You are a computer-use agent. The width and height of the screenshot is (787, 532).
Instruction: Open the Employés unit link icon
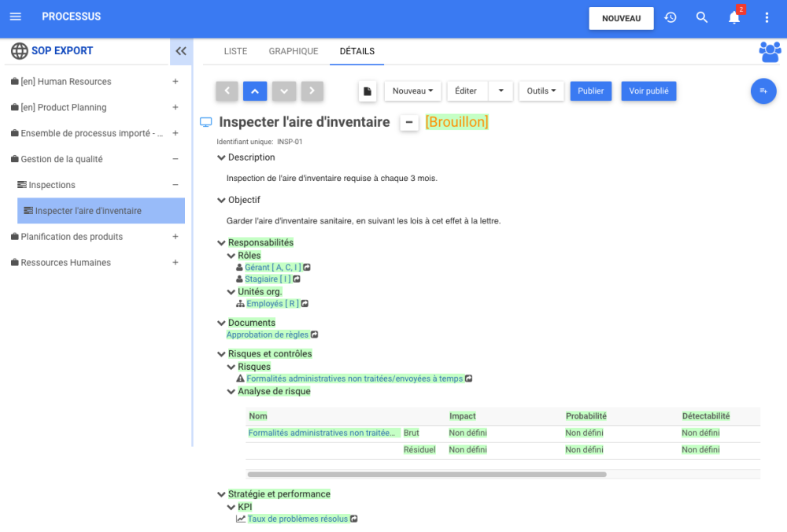(305, 304)
